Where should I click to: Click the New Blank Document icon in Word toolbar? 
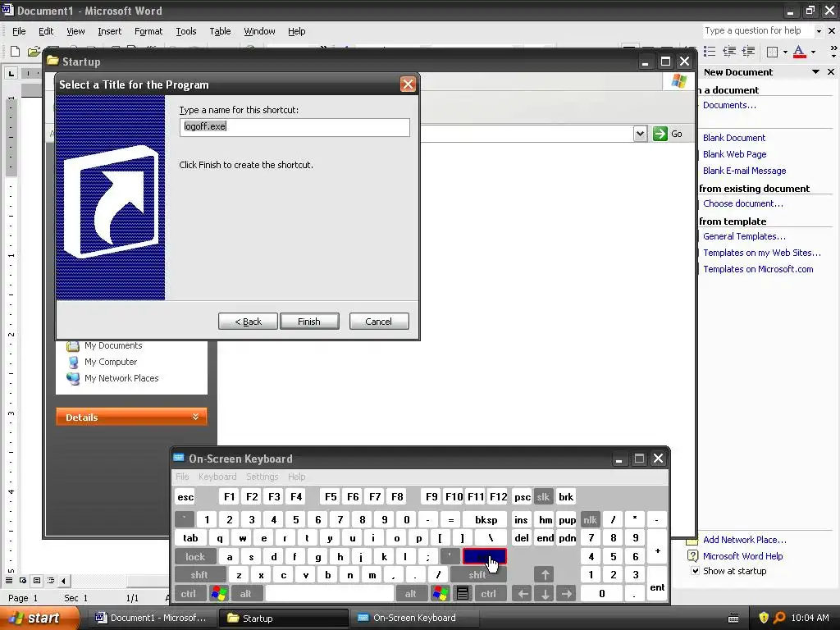pyautogui.click(x=15, y=52)
